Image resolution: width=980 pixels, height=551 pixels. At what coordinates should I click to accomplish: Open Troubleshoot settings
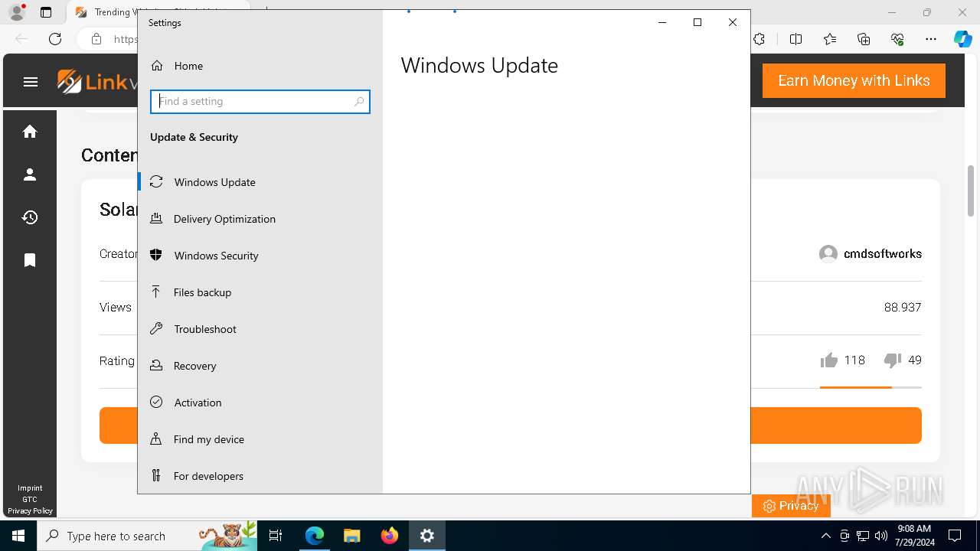tap(260, 329)
